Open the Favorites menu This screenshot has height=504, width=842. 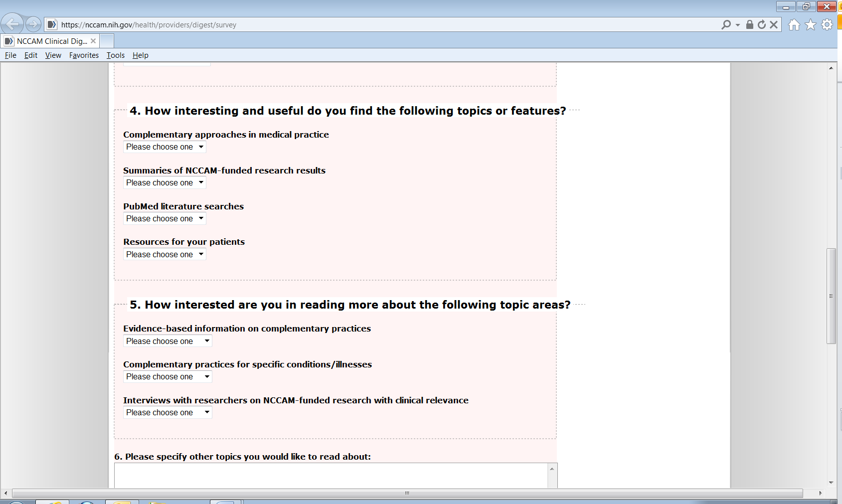84,55
